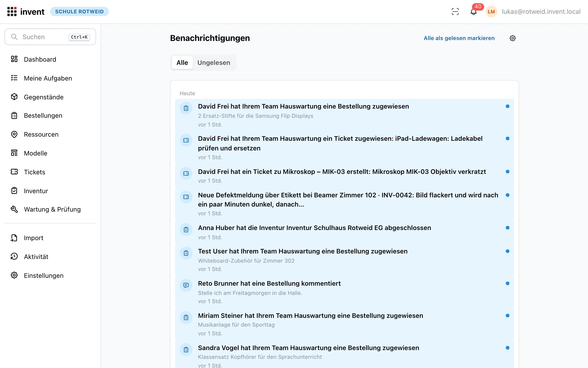588x368 pixels.
Task: Click ticket icon of Mikroskop MIK-03 notification
Action: (186, 173)
